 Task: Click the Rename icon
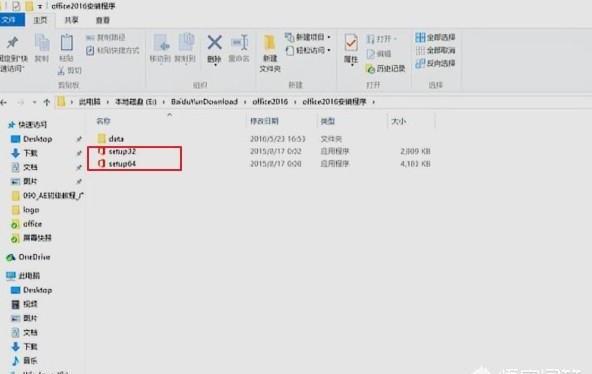(240, 42)
